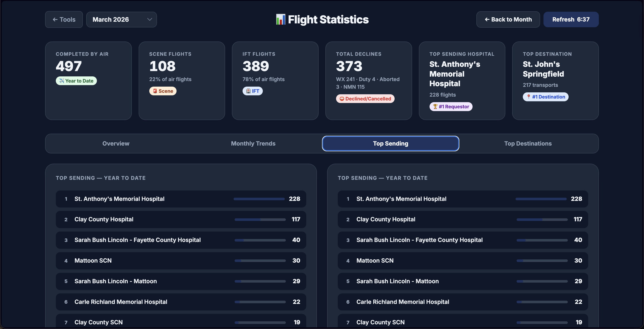Click the Year to Date badge

(76, 81)
